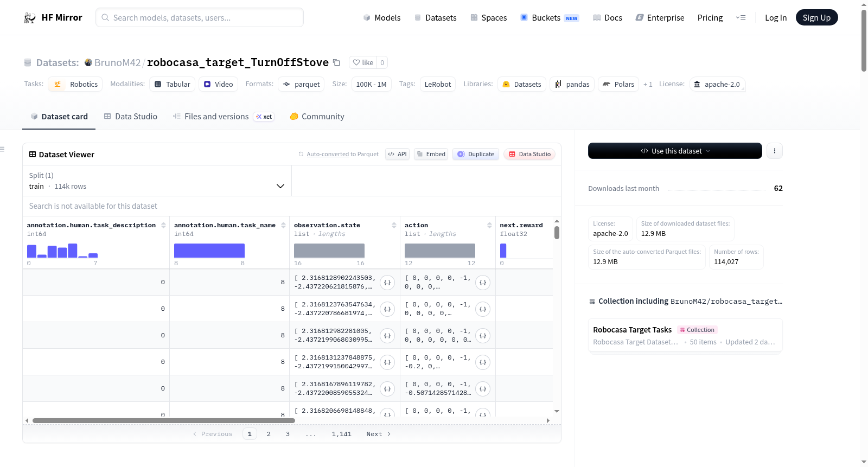Open Buckets in the top navigation
The width and height of the screenshot is (868, 467).
pos(550,17)
